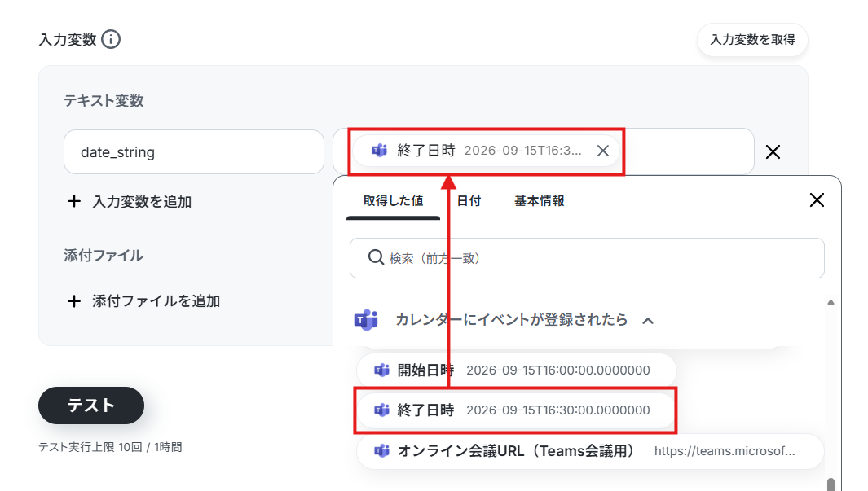Switch to the 日付 tab
The height and width of the screenshot is (491, 868).
coord(469,200)
